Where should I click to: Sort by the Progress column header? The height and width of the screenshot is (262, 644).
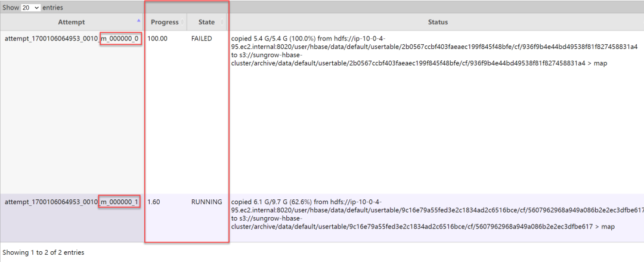tap(165, 22)
